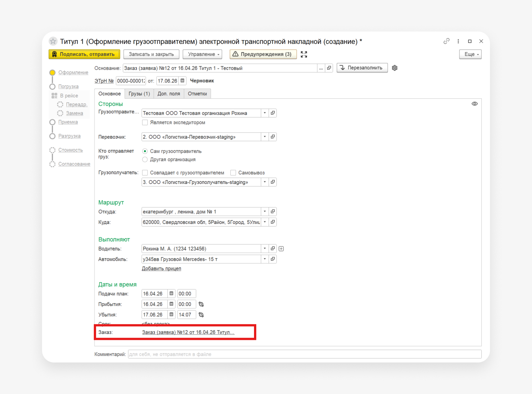Open Заказ (заявка) №12 link

[188, 332]
